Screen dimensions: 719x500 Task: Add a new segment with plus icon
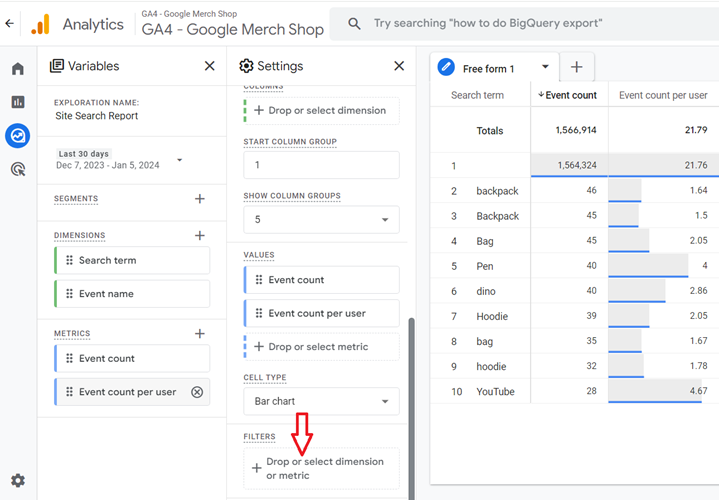[199, 199]
